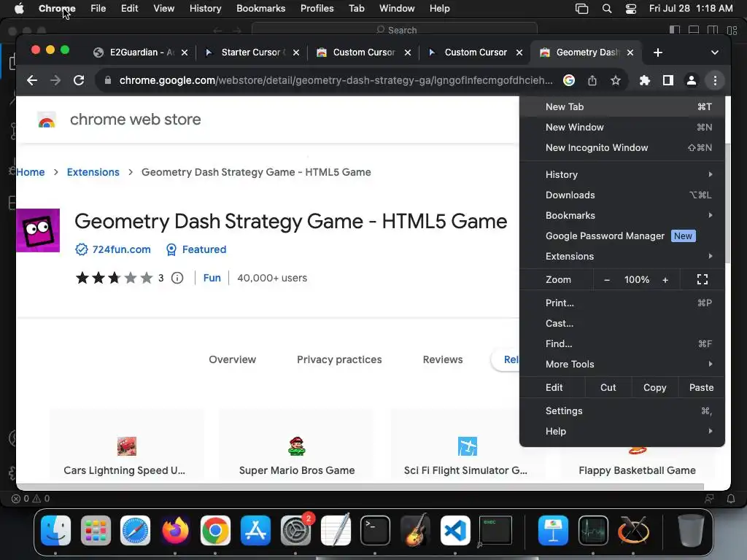Screen dimensions: 747x560
Task: Expand the History submenu
Action: click(x=622, y=175)
